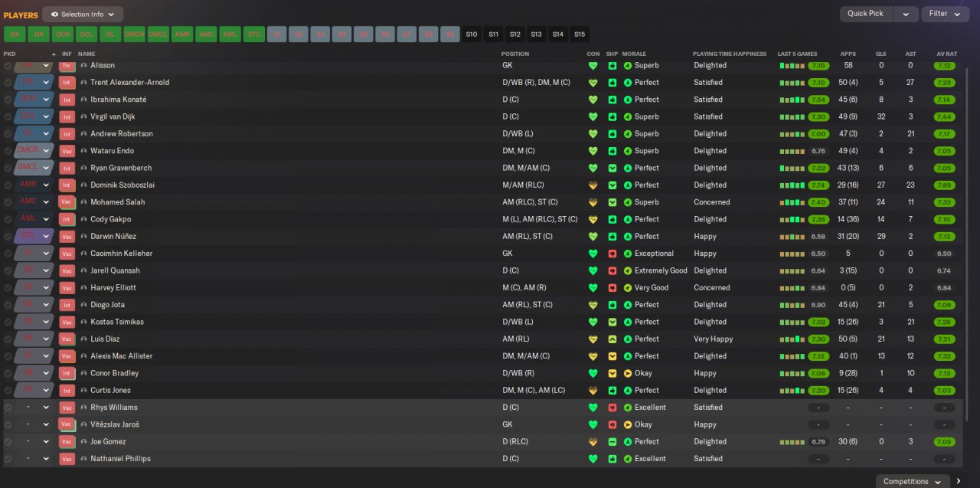Click Vítězslav Jaroš's condition heart icon
Screen dimensions: 980x488
(593, 424)
